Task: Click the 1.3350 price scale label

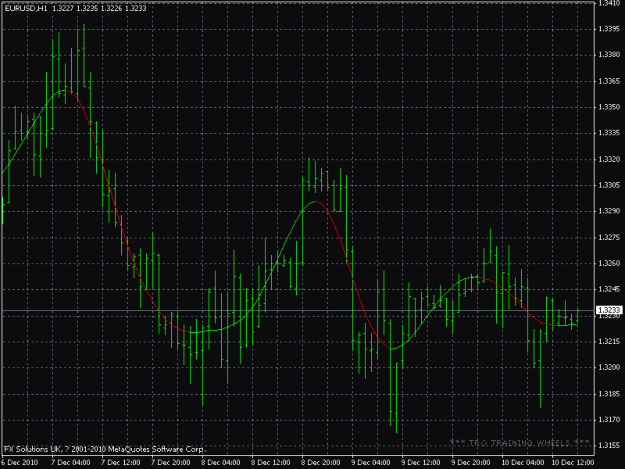Action: click(609, 107)
